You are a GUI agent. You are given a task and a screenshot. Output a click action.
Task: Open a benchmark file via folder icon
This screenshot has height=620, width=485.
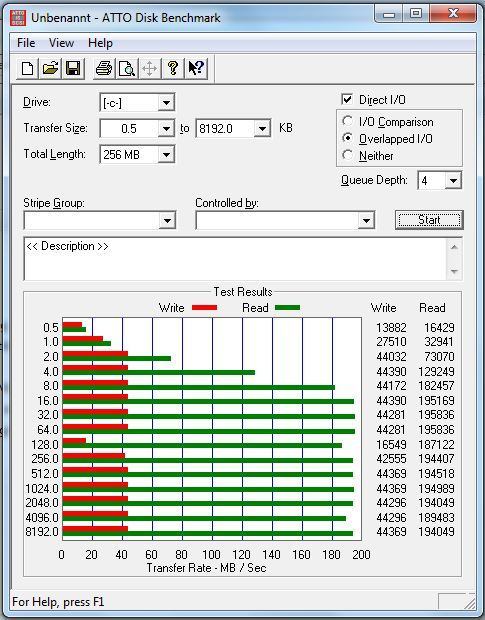click(50, 68)
